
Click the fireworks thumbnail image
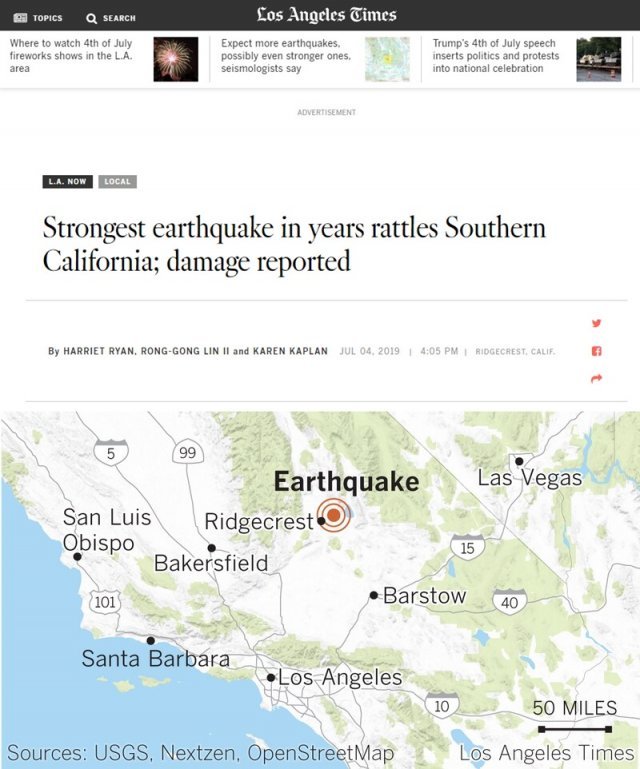[175, 60]
